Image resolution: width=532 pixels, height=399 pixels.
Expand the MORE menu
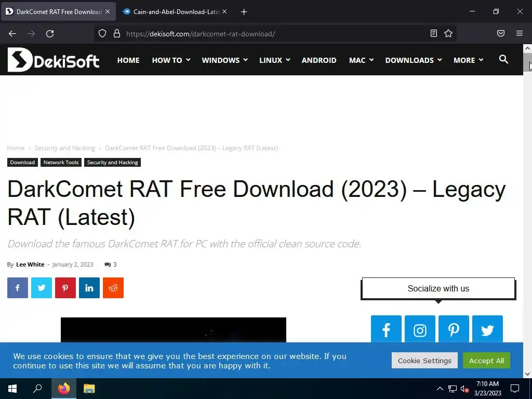coord(468,60)
